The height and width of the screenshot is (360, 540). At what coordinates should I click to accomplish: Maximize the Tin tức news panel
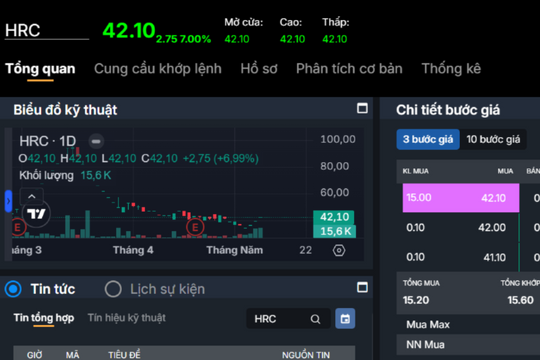click(362, 287)
